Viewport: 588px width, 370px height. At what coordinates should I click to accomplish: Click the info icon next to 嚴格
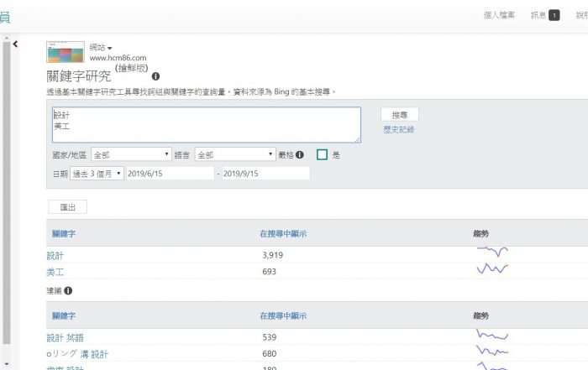tap(300, 155)
